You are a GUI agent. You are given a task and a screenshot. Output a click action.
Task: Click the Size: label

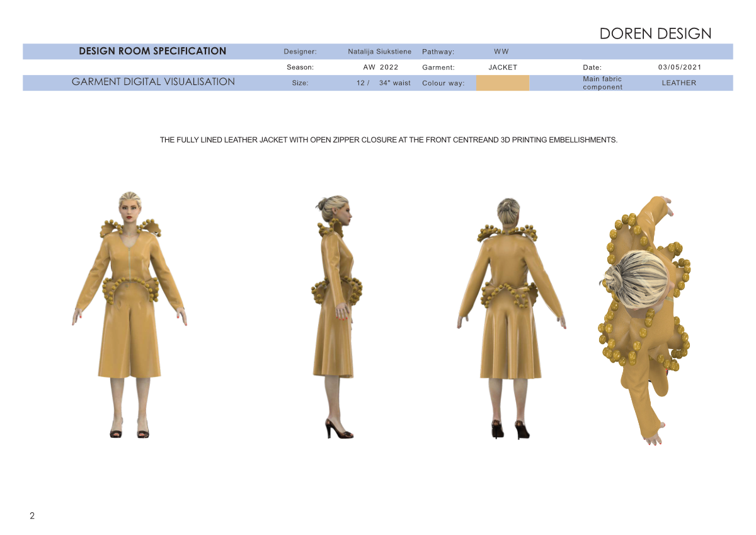(x=300, y=83)
